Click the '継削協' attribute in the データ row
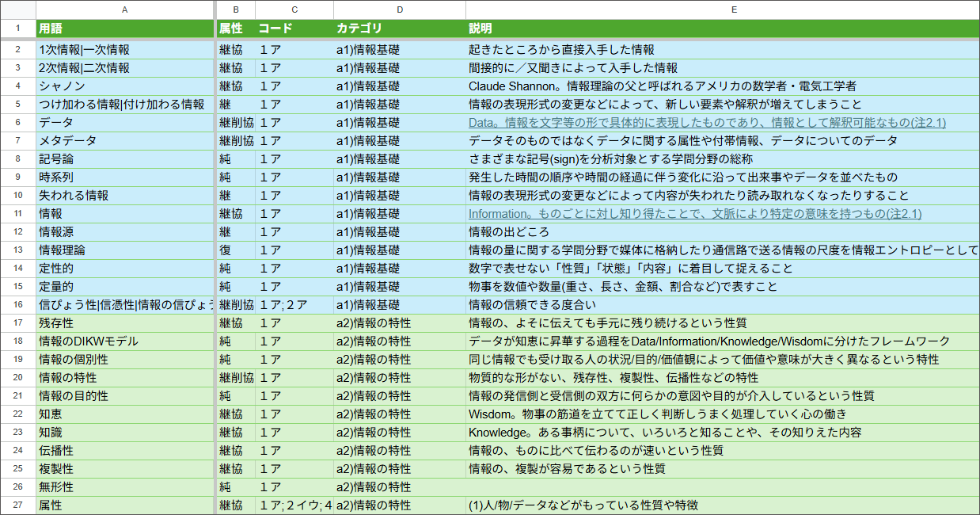 (x=236, y=123)
